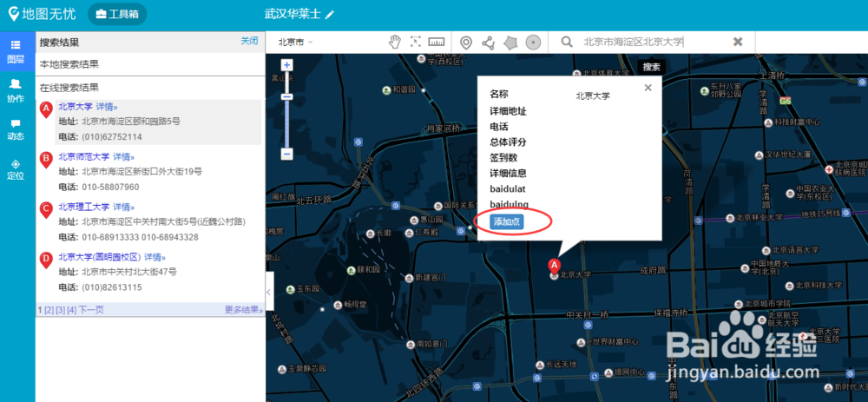
Task: Click 本地搜索结果 section header
Action: point(69,65)
